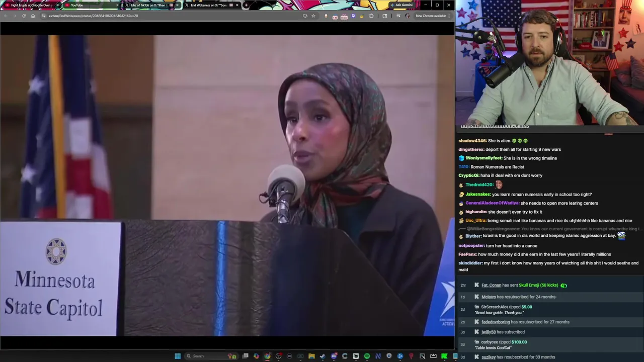644x362 pixels.
Task: Open File Explorer from the taskbar
Action: coord(311,356)
